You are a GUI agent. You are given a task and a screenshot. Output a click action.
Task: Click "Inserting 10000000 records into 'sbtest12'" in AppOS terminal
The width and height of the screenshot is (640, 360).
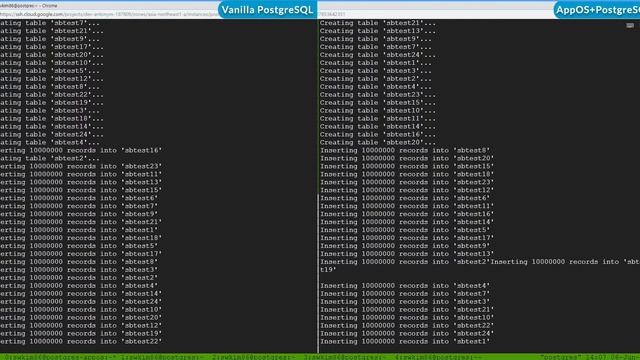(x=407, y=190)
